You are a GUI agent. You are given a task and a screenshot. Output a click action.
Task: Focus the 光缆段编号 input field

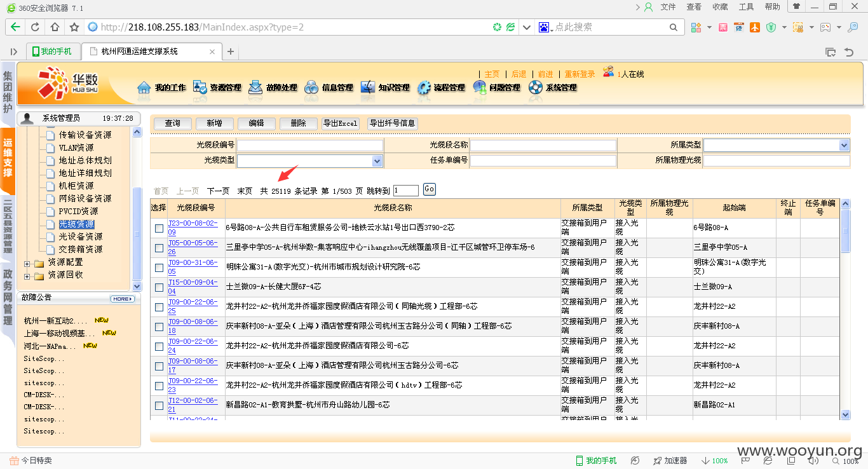[310, 146]
